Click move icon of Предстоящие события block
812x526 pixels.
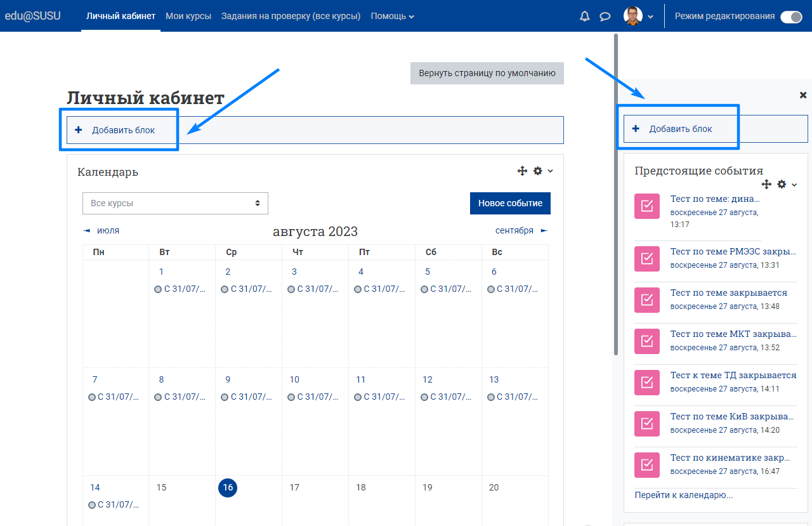coord(766,184)
